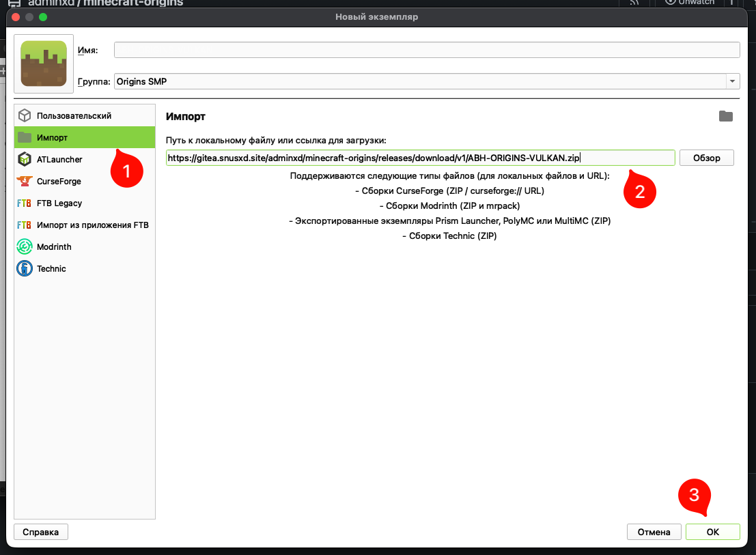
Task: Click the Импорт folder icon in sidebar
Action: point(25,138)
